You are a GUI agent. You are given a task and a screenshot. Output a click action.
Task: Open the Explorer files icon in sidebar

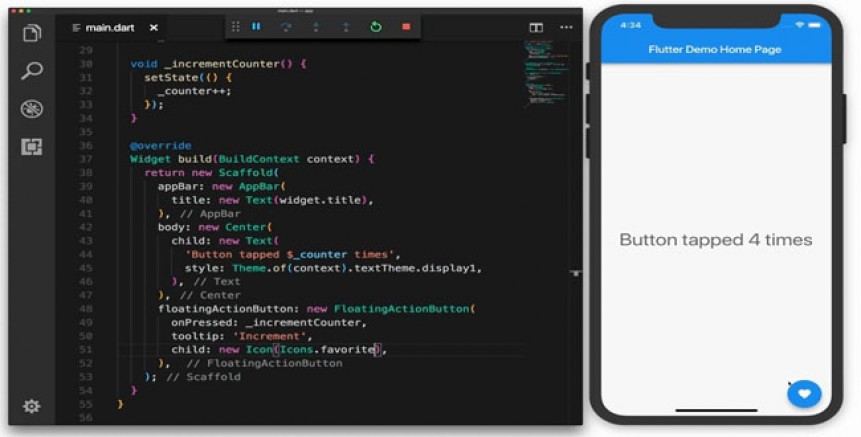(32, 33)
